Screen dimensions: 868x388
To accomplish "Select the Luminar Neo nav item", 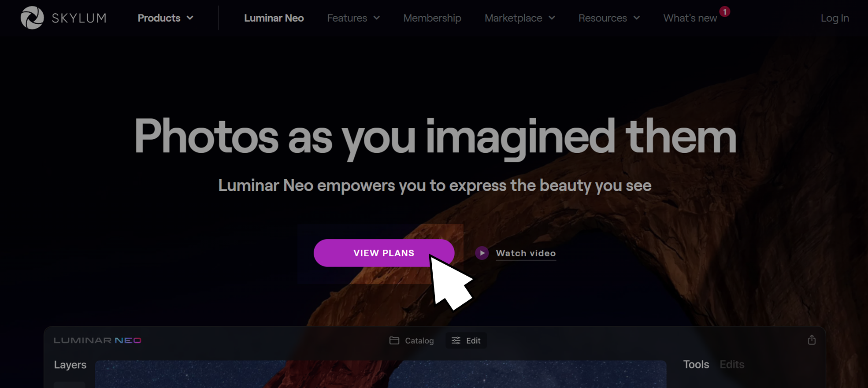I will [x=274, y=18].
